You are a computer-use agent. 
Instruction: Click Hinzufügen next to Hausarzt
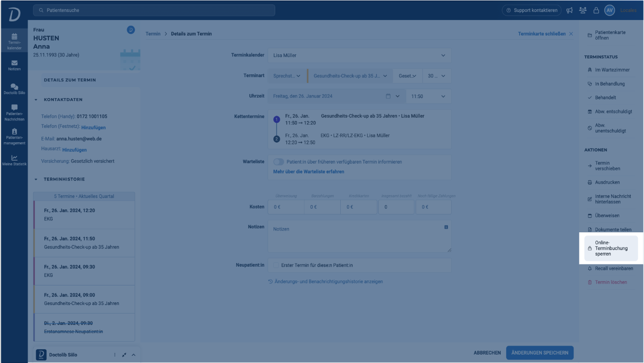coord(74,150)
